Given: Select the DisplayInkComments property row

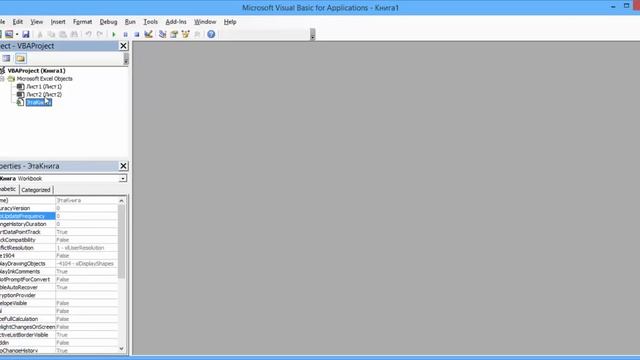Looking at the screenshot, I should [x=58, y=271].
